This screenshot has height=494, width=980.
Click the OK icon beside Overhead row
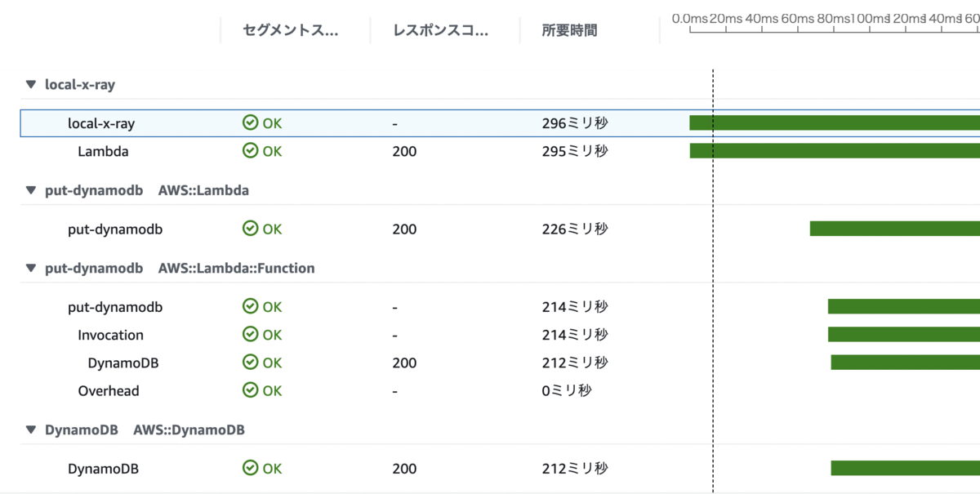point(249,390)
